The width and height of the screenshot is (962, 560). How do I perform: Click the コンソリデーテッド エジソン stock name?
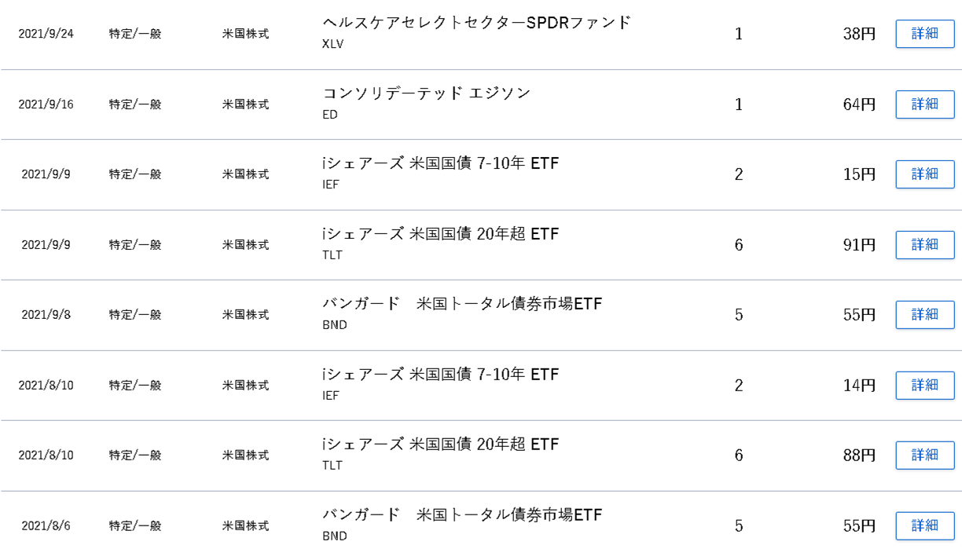(427, 93)
